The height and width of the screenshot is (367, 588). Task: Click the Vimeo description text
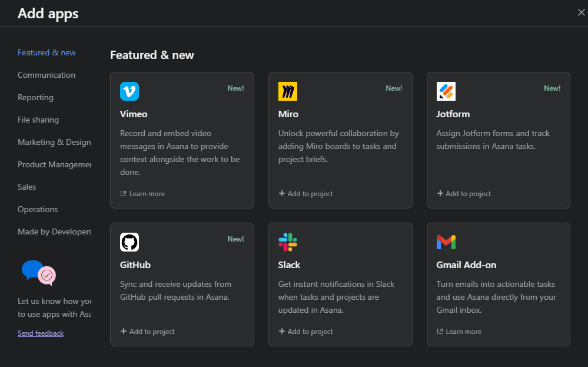pyautogui.click(x=180, y=153)
